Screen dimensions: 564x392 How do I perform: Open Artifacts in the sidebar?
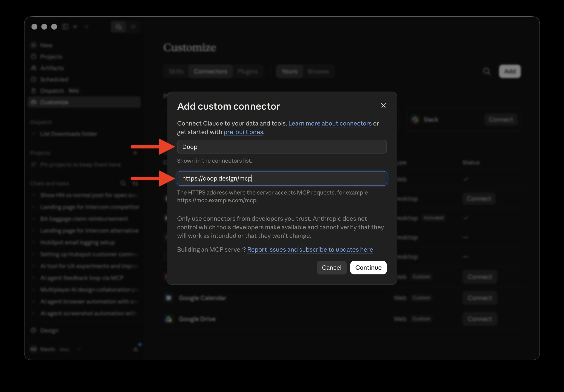pos(84,68)
